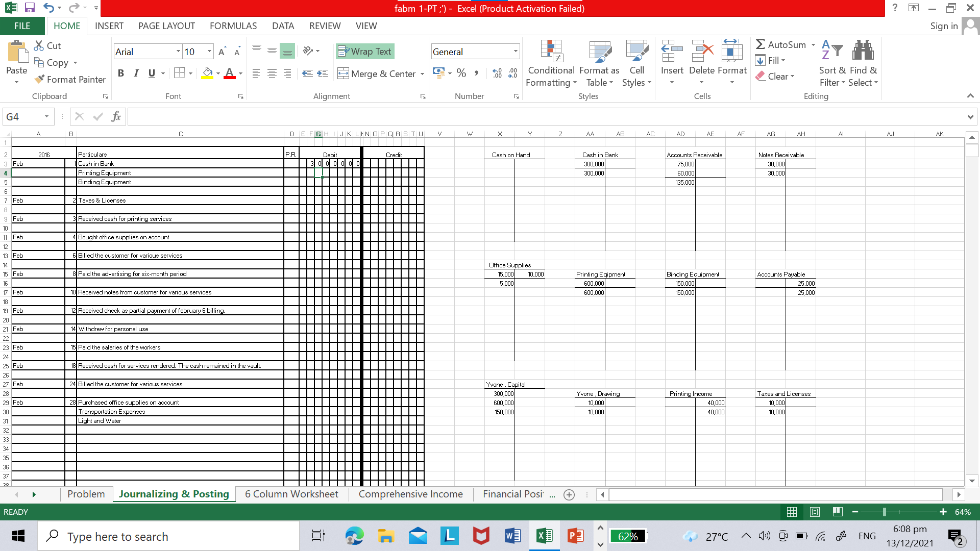Click into the formula bar input field
This screenshot has width=980, height=551.
[546, 117]
